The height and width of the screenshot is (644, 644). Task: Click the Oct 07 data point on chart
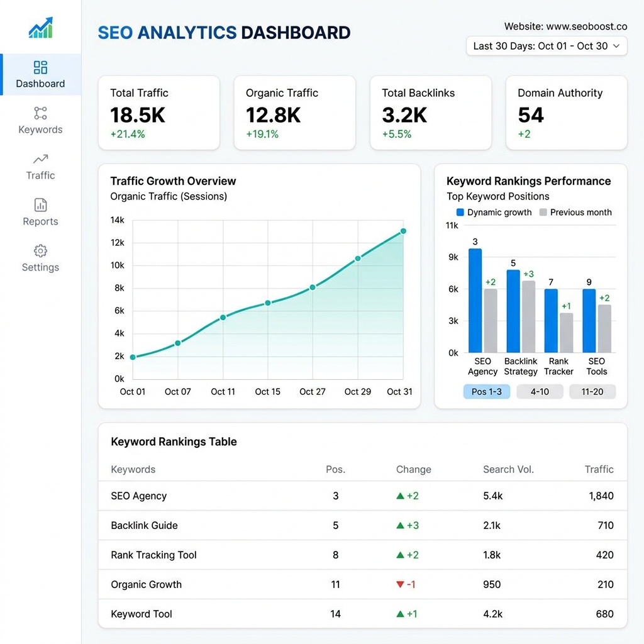click(x=178, y=343)
